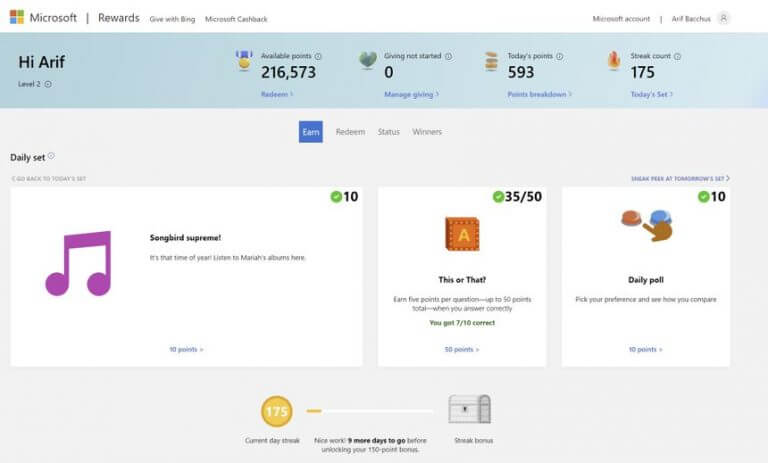This screenshot has width=768, height=463.
Task: Click '9 more days to go' streak message
Action: pos(377,440)
